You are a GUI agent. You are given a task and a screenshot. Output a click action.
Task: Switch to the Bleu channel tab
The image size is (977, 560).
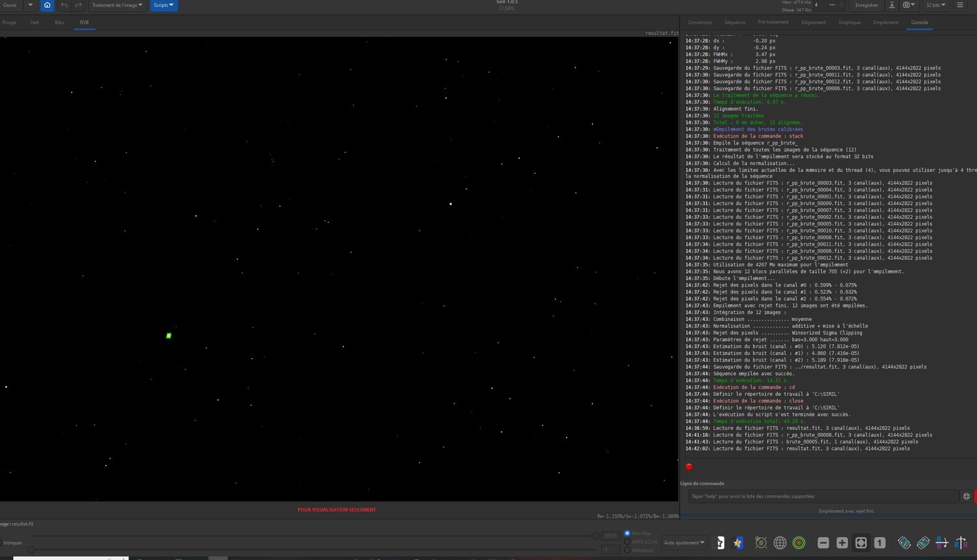(59, 23)
